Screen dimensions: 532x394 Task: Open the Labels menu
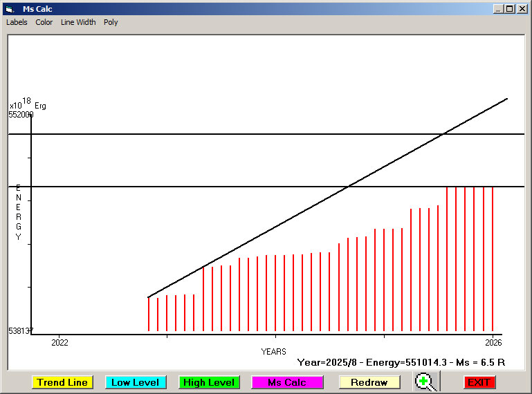tap(17, 22)
